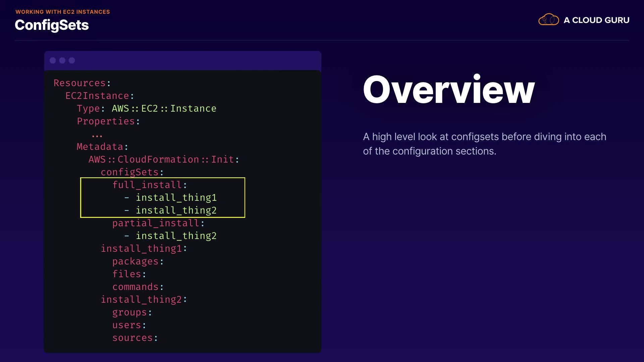Click the A Cloud Guru cloud logo icon

point(548,20)
